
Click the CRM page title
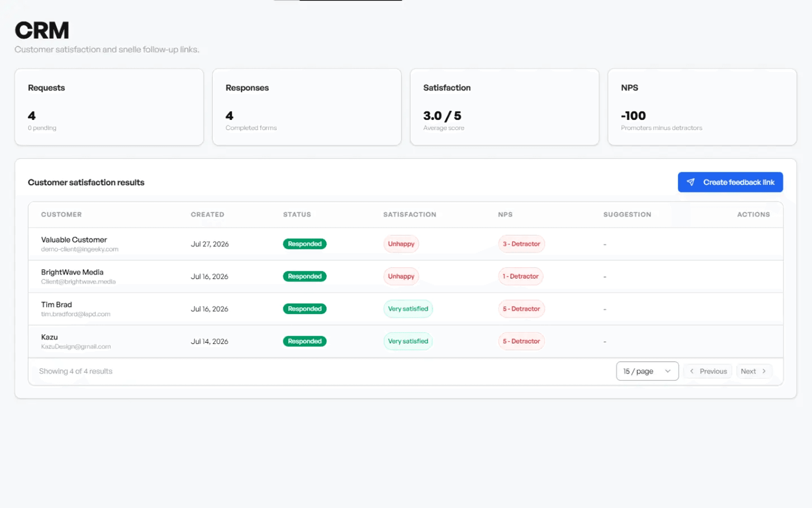pyautogui.click(x=42, y=30)
